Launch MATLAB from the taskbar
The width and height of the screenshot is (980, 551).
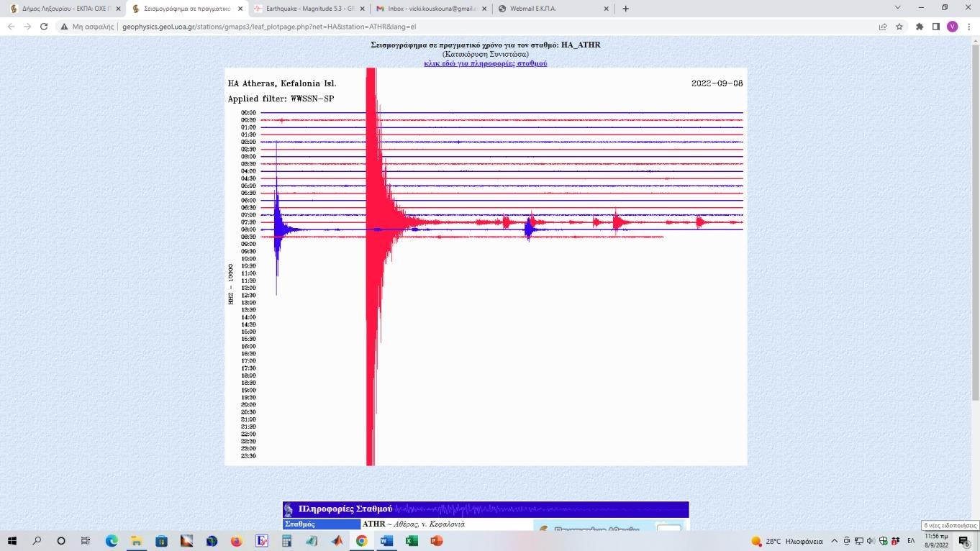337,541
